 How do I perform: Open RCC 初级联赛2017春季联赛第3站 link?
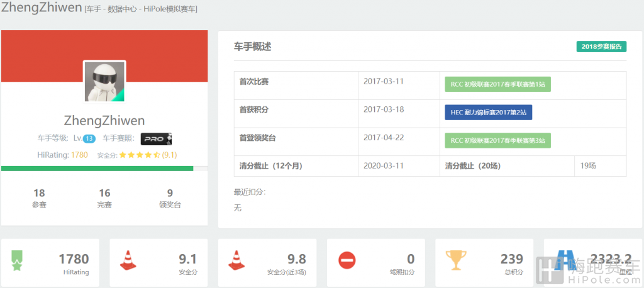498,140
